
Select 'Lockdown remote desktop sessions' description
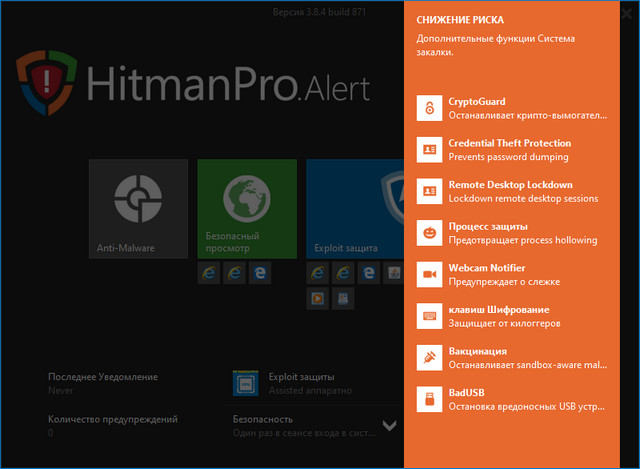coord(523,198)
